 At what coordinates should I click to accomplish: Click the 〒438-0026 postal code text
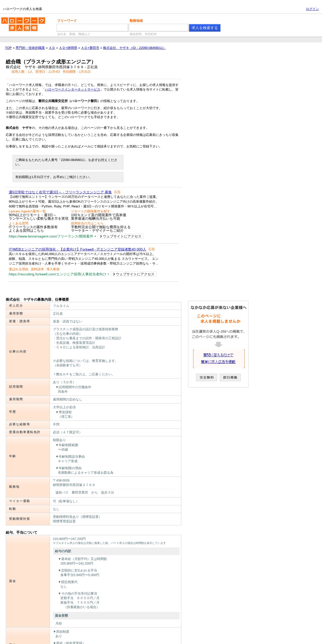61,480
